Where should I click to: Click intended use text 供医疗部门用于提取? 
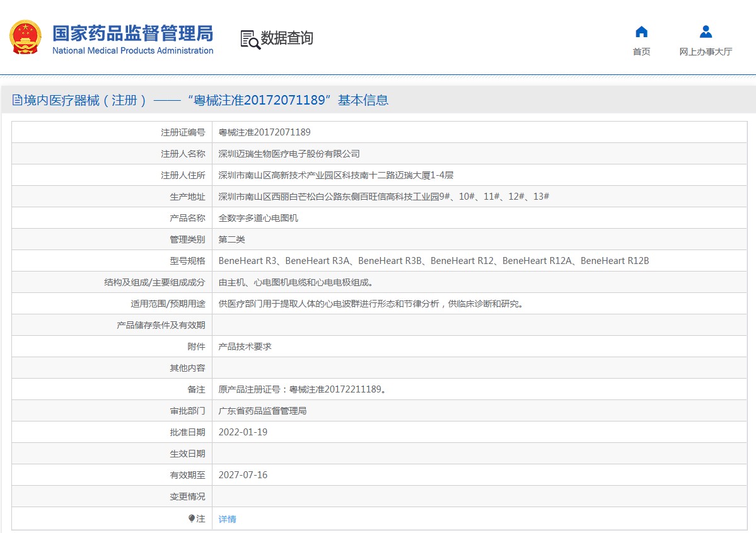tap(371, 304)
